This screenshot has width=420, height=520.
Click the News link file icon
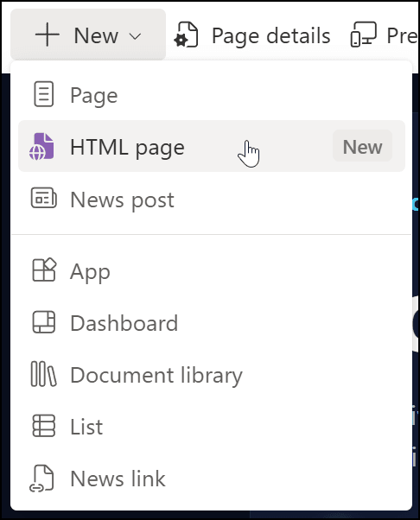click(41, 478)
